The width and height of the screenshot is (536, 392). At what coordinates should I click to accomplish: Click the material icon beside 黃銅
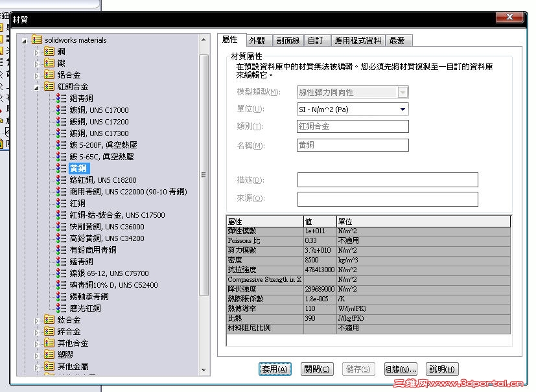click(x=61, y=168)
